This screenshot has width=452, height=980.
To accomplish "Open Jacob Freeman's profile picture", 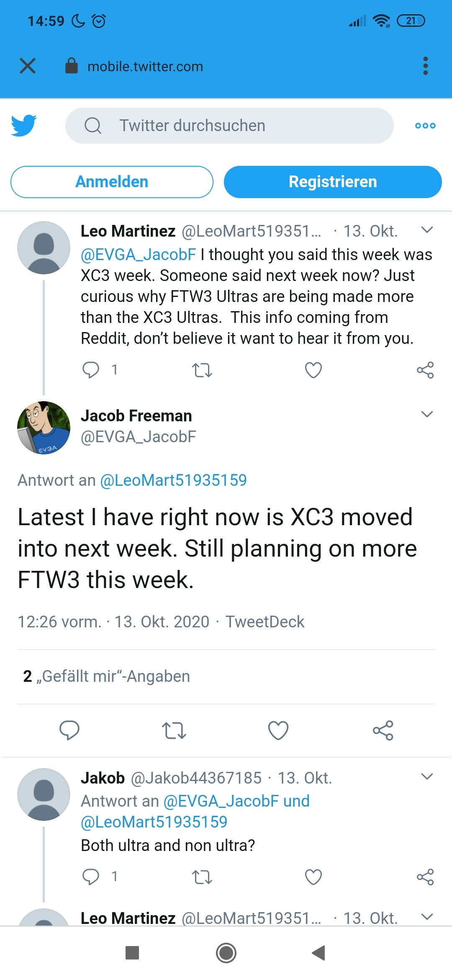I will (x=44, y=428).
